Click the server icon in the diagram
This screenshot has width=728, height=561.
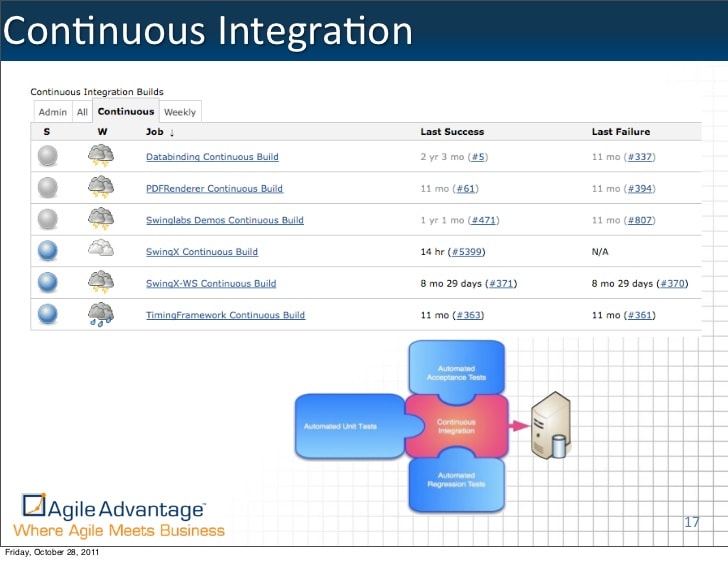pyautogui.click(x=550, y=424)
